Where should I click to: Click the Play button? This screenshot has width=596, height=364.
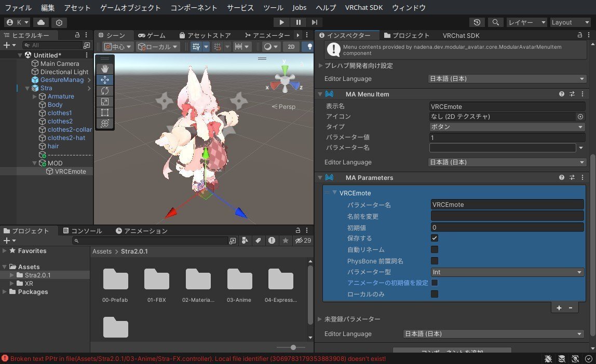pyautogui.click(x=281, y=22)
